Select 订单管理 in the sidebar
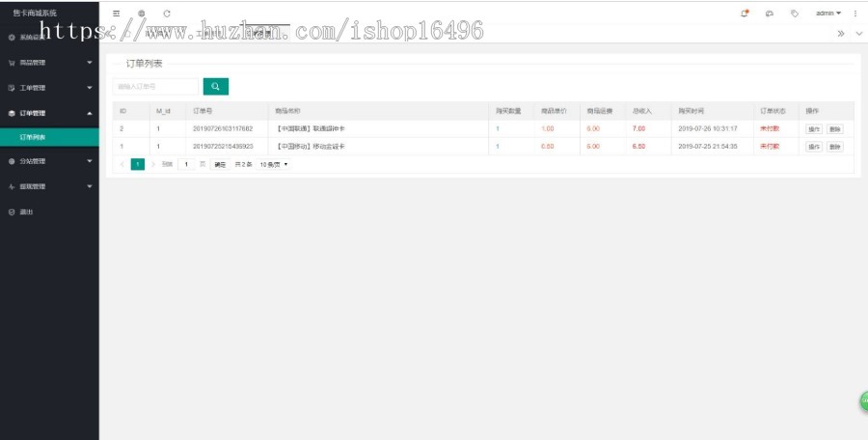 coord(33,113)
